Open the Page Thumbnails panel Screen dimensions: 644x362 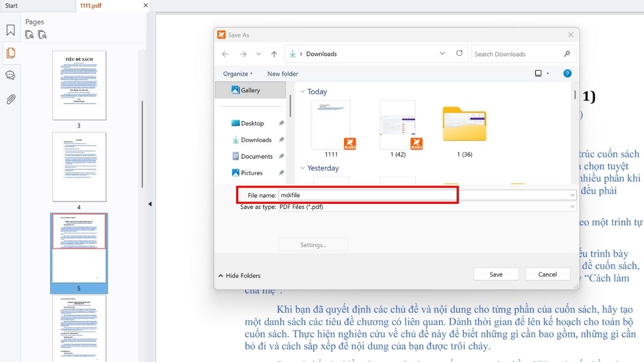10,53
